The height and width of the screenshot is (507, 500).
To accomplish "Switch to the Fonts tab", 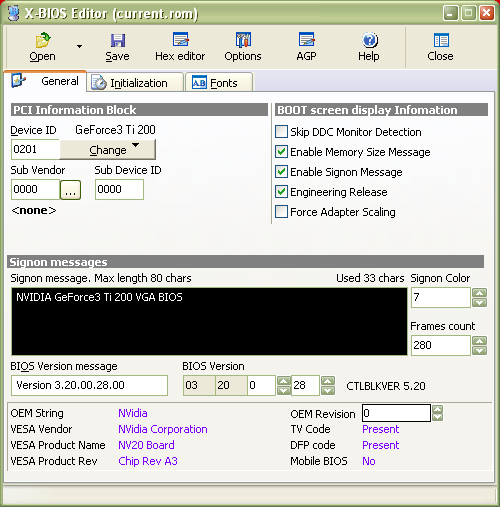I will (219, 83).
